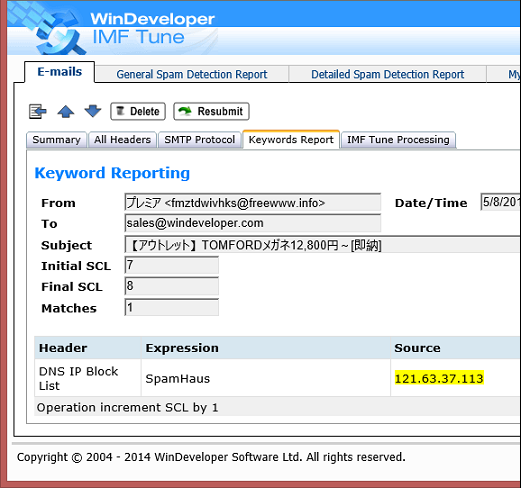Click the To field with sales@windeveloper.com

pyautogui.click(x=253, y=223)
